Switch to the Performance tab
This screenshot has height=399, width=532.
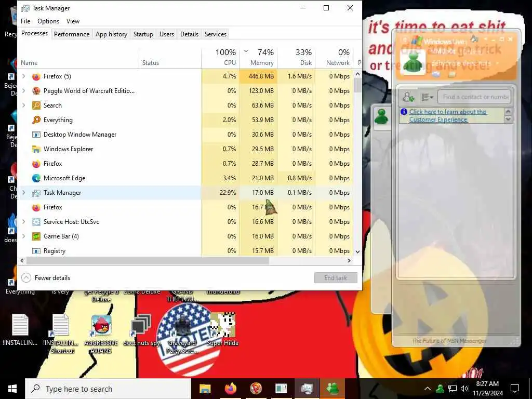[72, 34]
